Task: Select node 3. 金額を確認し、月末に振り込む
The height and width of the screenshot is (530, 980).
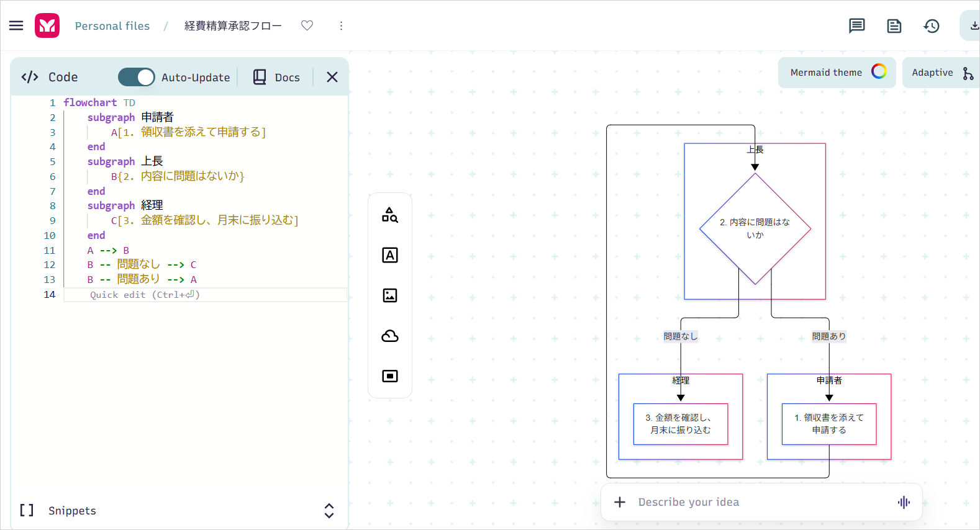Action: (681, 424)
